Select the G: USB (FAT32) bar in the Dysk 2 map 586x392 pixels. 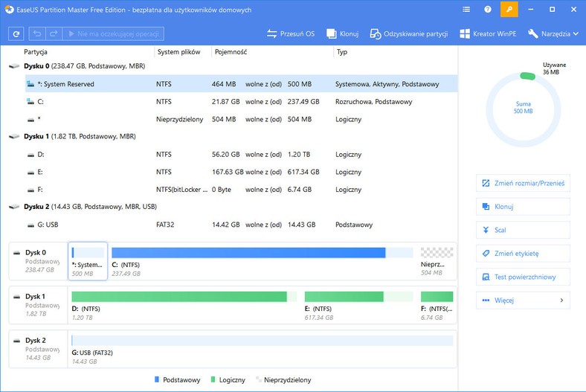[x=263, y=341]
